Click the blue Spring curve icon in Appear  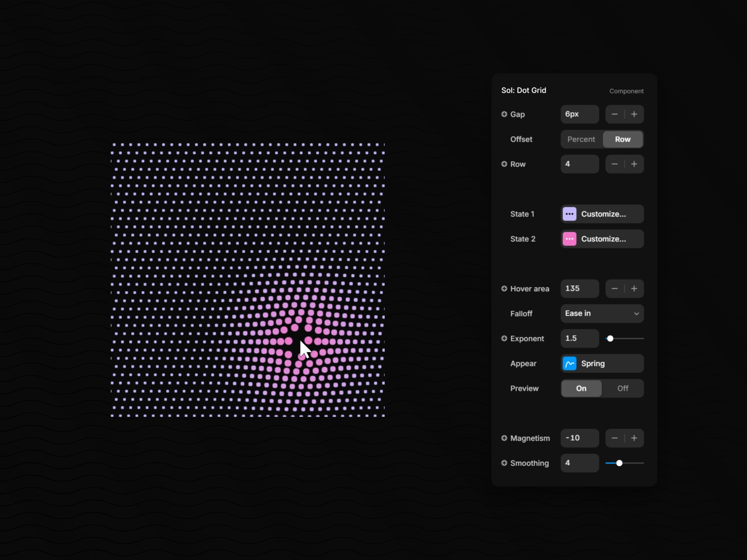(x=570, y=364)
